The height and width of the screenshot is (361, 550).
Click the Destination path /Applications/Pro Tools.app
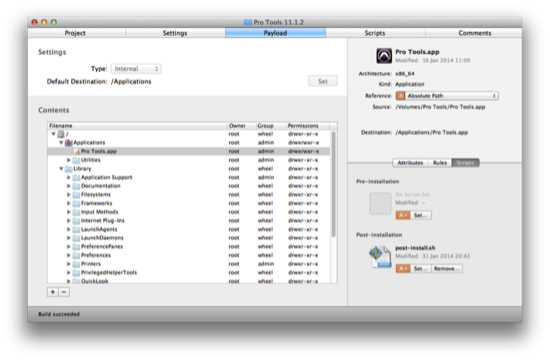click(432, 133)
